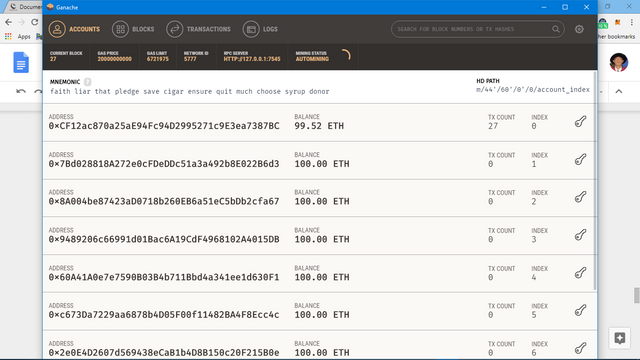Click the 99.52 ETH balance

click(319, 126)
